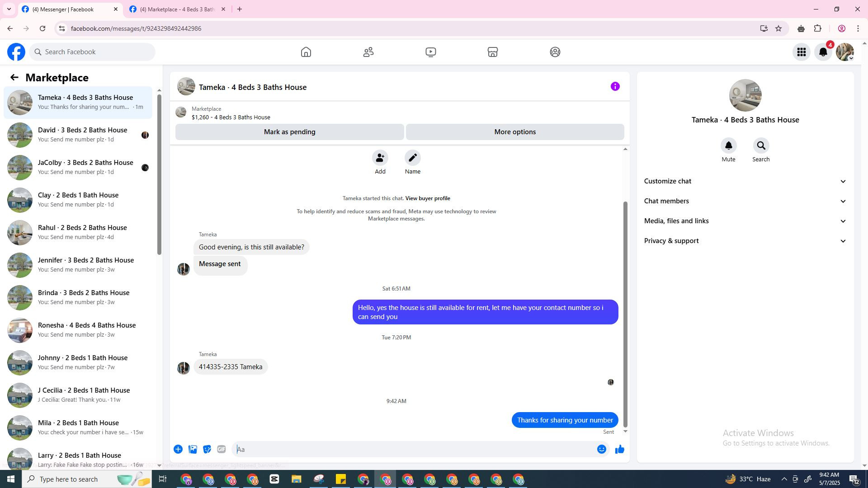Screen dimensions: 868x488
Task: Toggle the purple conversation info icon
Action: 615,86
